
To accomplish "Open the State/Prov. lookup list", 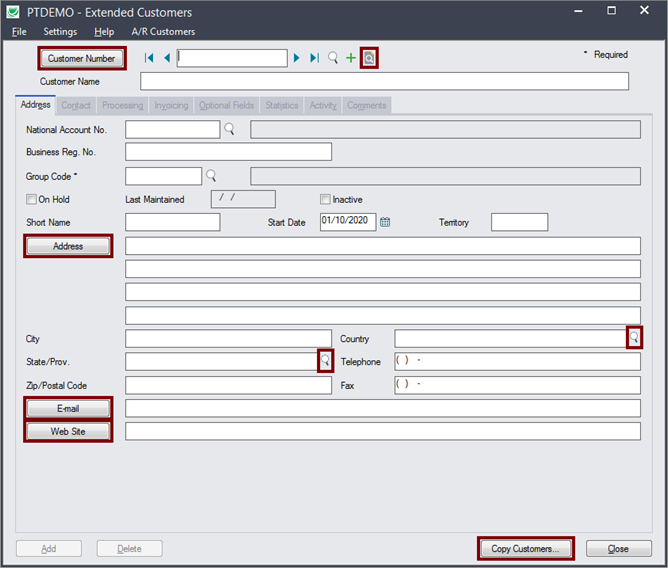I will click(x=325, y=361).
